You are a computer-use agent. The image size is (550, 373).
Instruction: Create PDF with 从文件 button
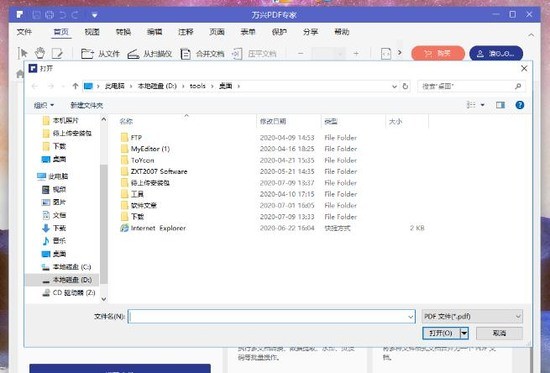[100, 54]
